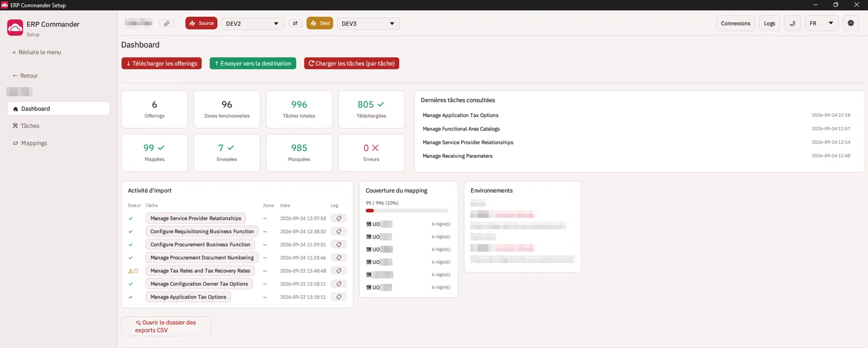
Task: Open log for Manage Service Provider Relationships
Action: coord(339,218)
